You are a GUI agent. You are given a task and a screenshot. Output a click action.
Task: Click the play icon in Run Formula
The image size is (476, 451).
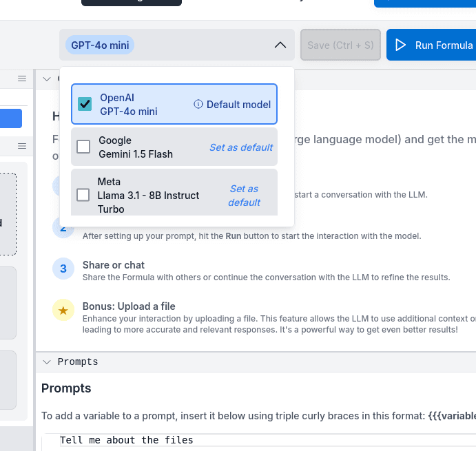pyautogui.click(x=400, y=45)
